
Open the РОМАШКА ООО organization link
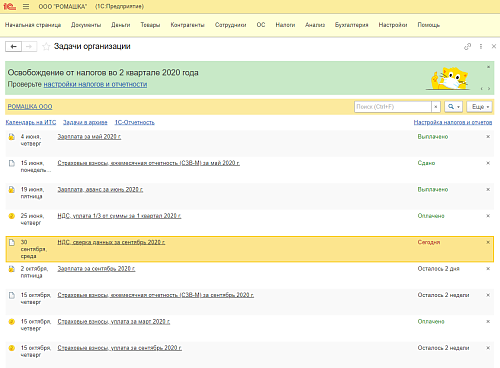pyautogui.click(x=30, y=107)
